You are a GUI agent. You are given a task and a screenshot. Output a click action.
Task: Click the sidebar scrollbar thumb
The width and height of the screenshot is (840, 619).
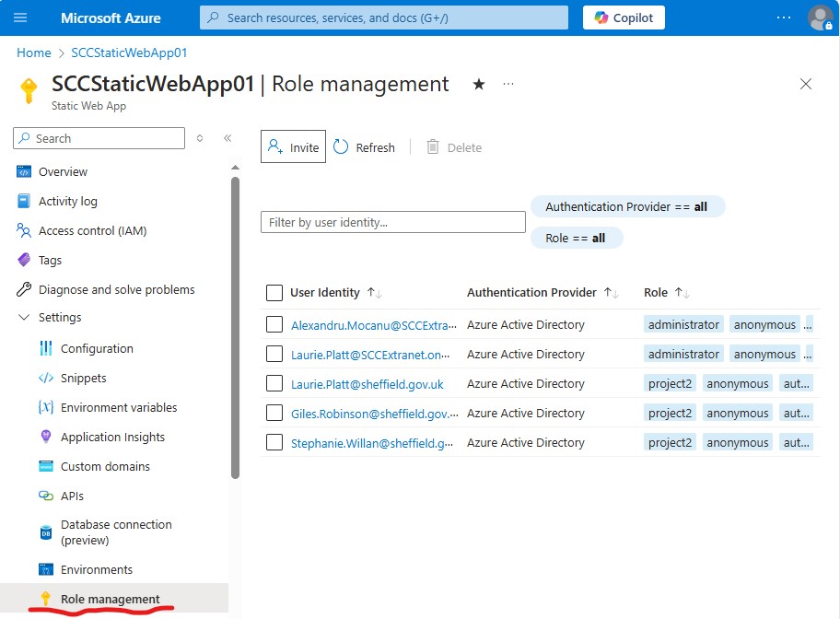coord(235,327)
